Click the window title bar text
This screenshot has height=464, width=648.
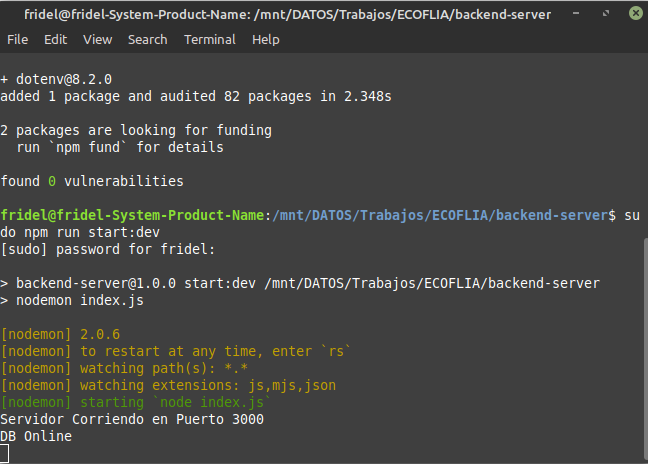(x=288, y=14)
